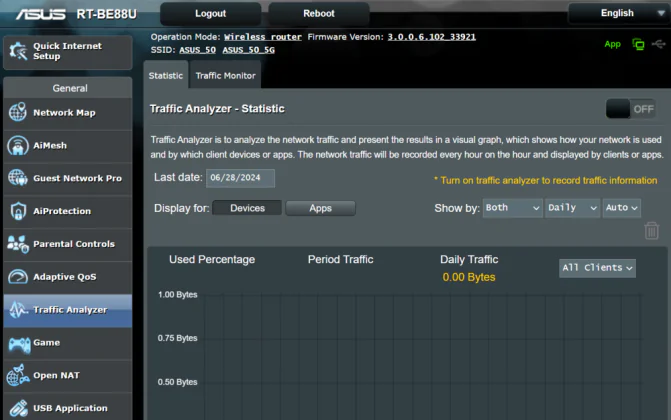This screenshot has width=671, height=420.
Task: Click the Reboot button
Action: pyautogui.click(x=319, y=14)
